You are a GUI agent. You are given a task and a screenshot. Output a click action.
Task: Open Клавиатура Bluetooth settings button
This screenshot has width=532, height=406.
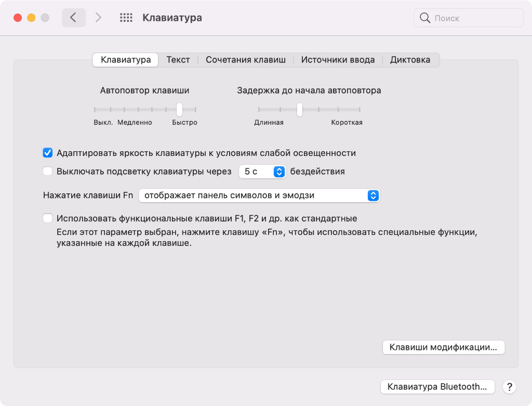pos(437,387)
